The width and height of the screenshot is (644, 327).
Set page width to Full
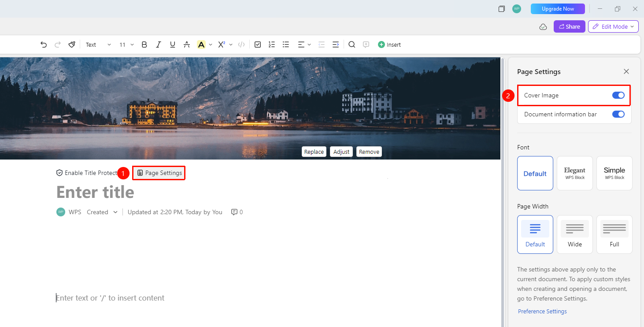point(614,234)
